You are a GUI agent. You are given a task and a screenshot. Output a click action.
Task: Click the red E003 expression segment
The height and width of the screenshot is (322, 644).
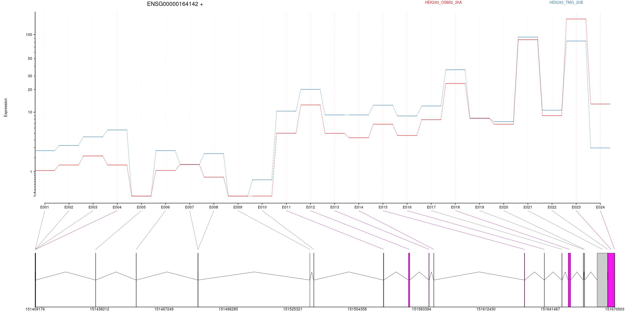93,156
